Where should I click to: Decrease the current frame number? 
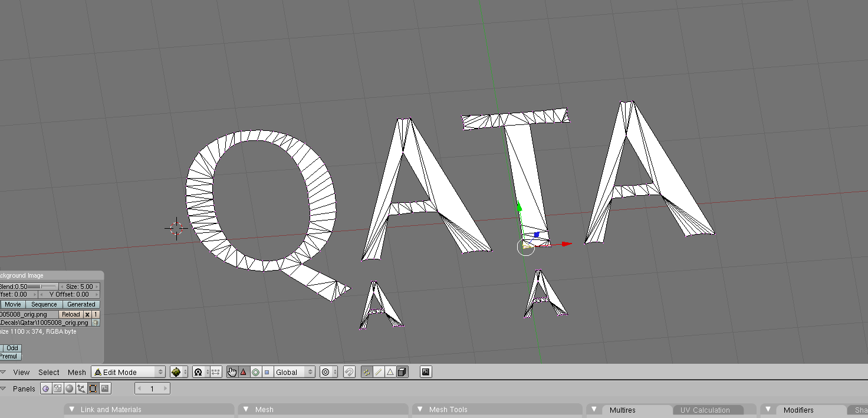(140, 389)
